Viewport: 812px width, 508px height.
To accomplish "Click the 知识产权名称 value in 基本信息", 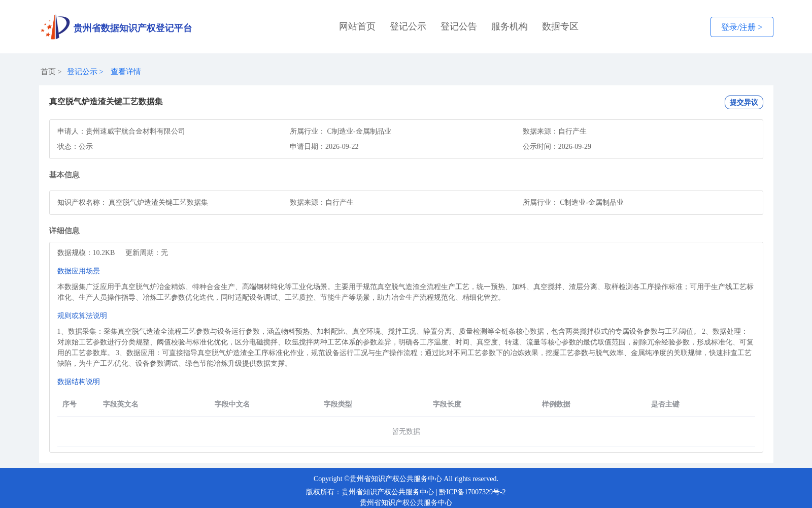I will pyautogui.click(x=158, y=203).
